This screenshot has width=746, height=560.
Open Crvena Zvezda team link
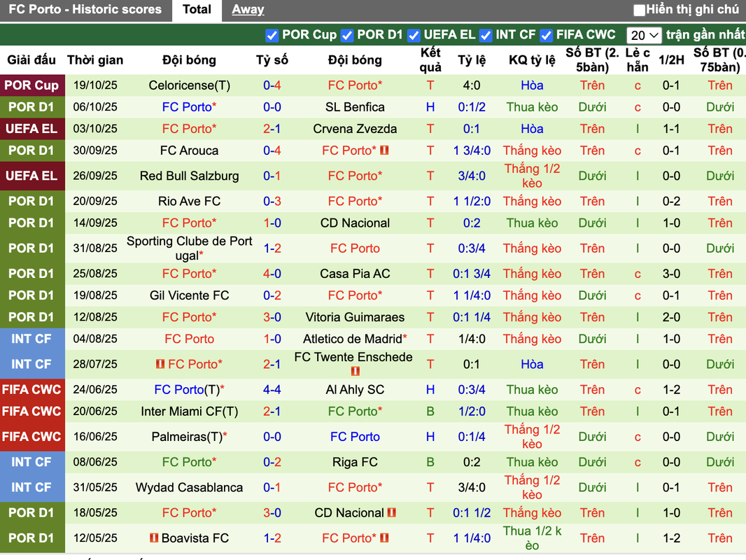(355, 129)
